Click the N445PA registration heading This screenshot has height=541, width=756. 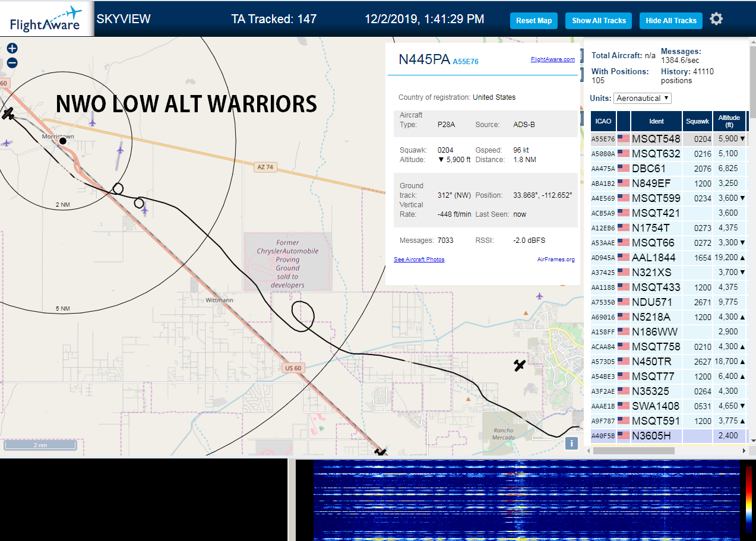(424, 59)
